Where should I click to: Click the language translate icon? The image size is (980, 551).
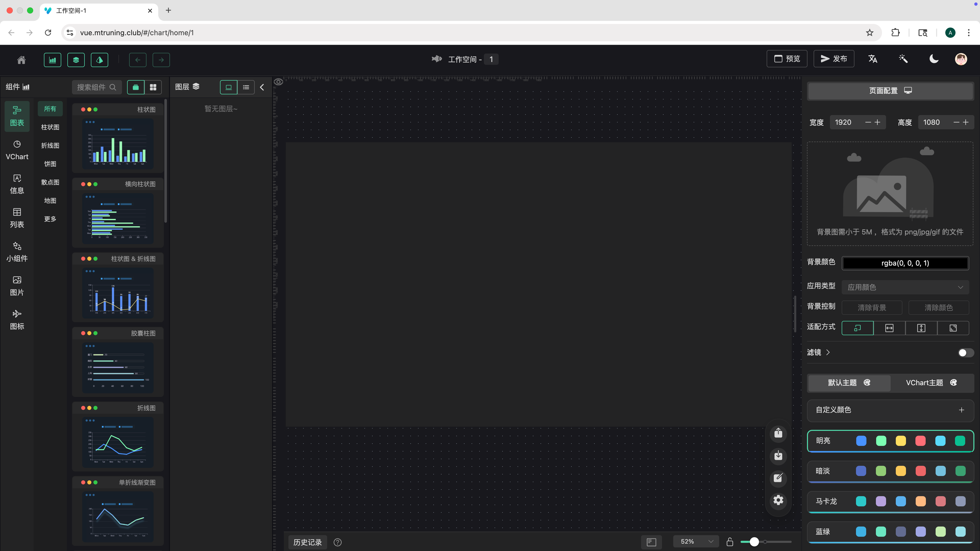[873, 59]
